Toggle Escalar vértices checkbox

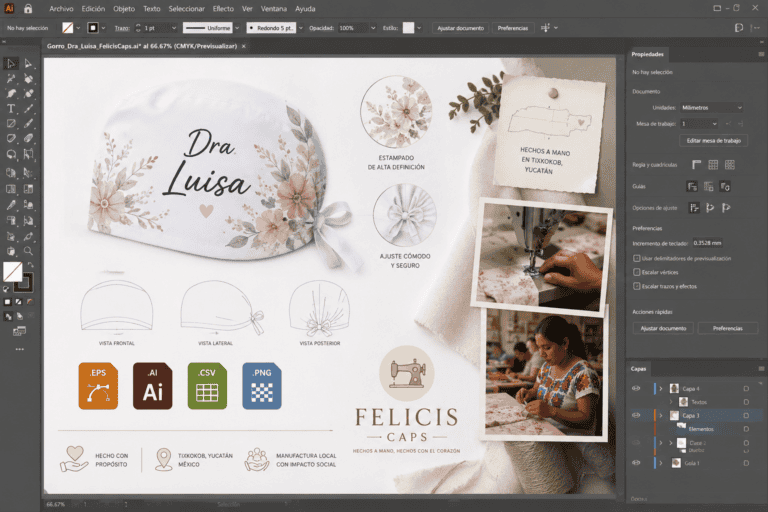point(637,272)
